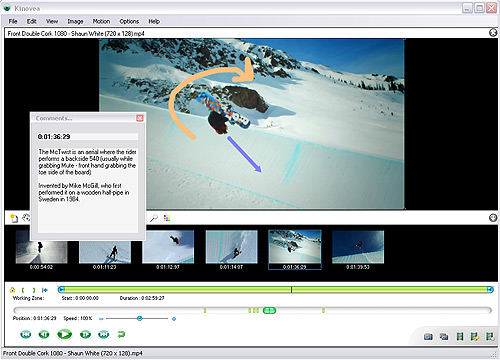The width and height of the screenshot is (500, 360).
Task: Click rightmost key image marker on timeline
Action: (x=323, y=311)
